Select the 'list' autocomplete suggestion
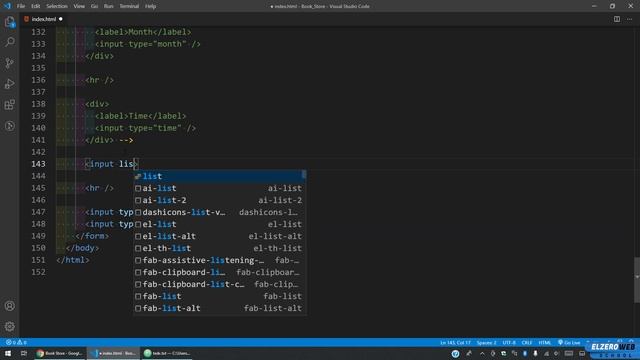 [x=220, y=176]
